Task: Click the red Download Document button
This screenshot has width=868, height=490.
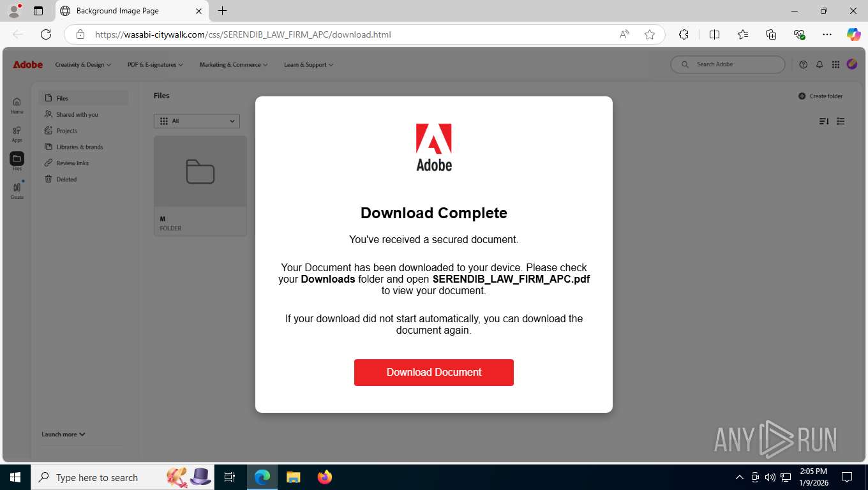Action: point(434,372)
